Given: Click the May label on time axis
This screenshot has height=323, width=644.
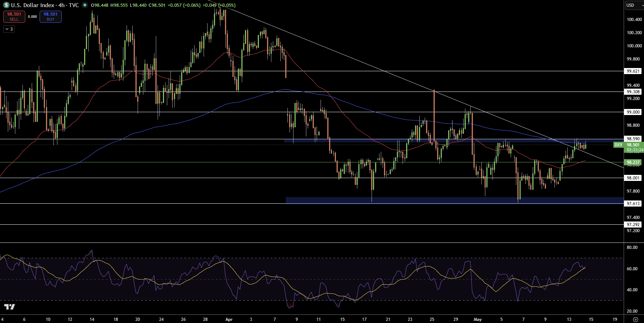Looking at the screenshot, I should (478, 319).
